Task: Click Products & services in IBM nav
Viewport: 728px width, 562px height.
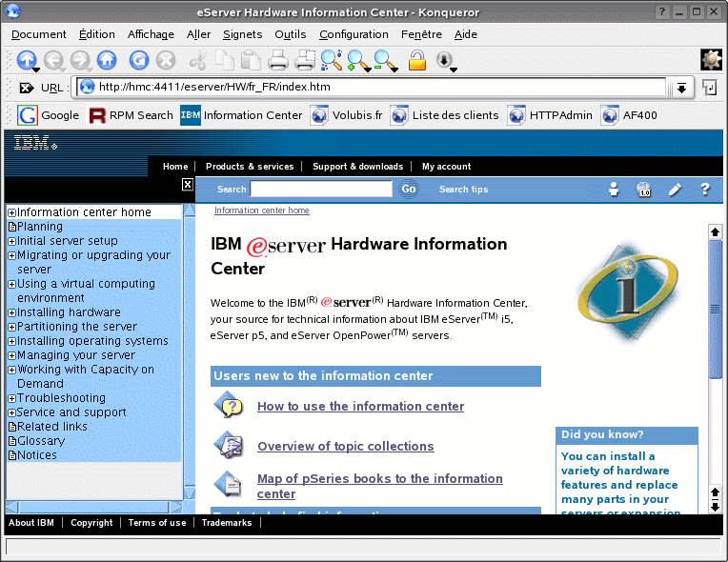Action: (250, 166)
